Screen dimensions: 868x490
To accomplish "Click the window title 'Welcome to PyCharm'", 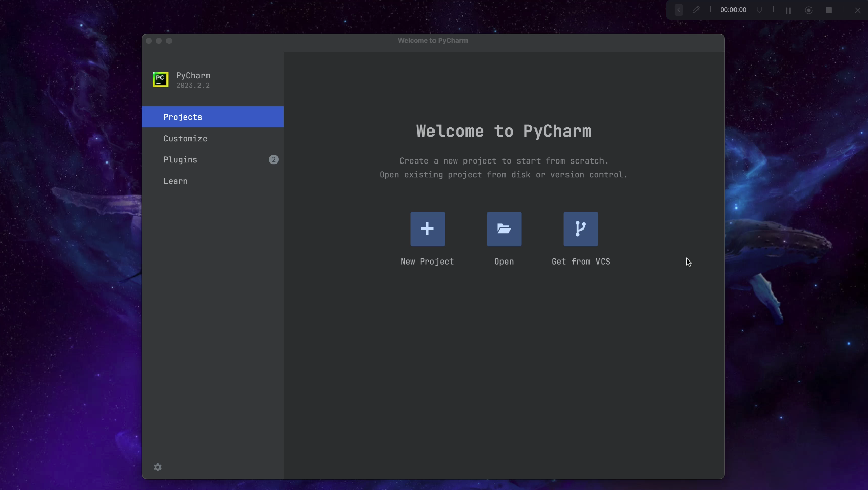I will (x=433, y=40).
